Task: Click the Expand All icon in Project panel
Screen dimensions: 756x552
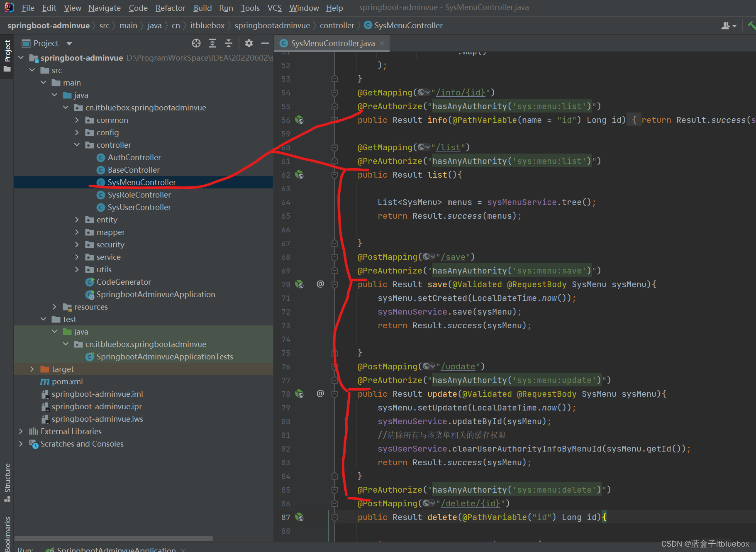Action: tap(212, 43)
